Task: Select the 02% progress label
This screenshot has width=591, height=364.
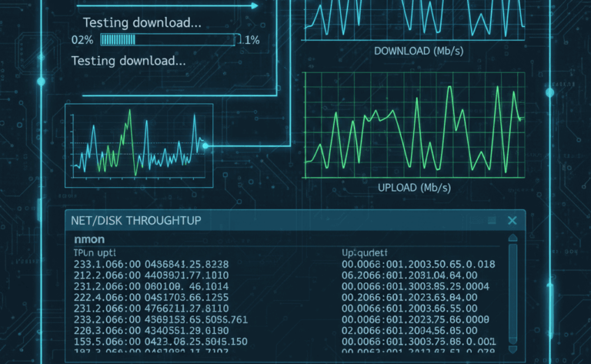Action: click(82, 40)
